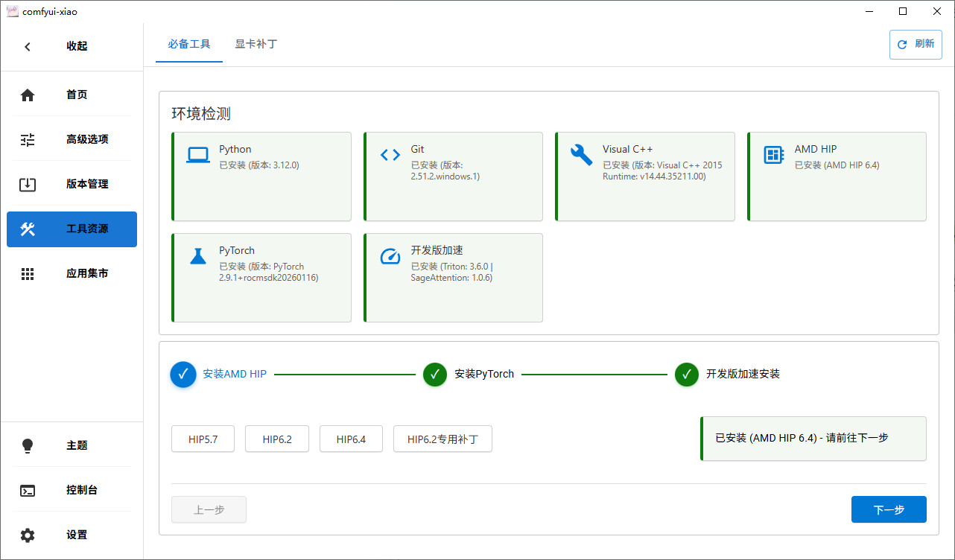Open advanced options via the sliders icon

click(28, 139)
